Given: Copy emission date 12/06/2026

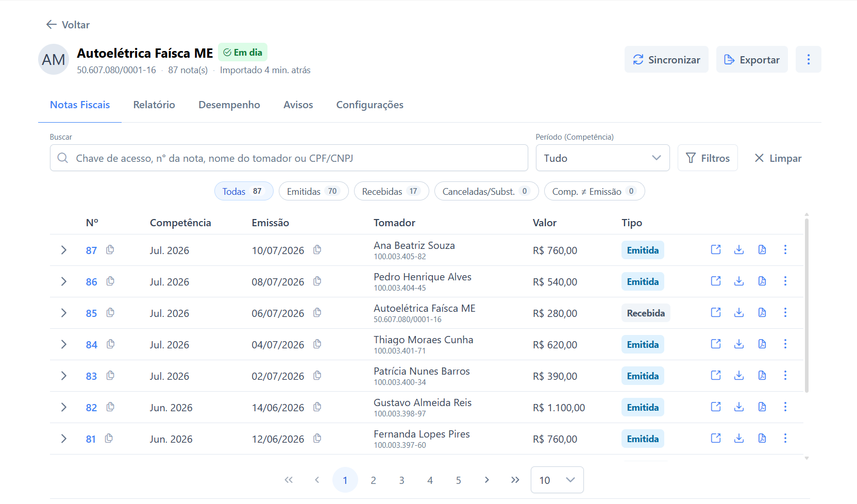Looking at the screenshot, I should [x=317, y=439].
